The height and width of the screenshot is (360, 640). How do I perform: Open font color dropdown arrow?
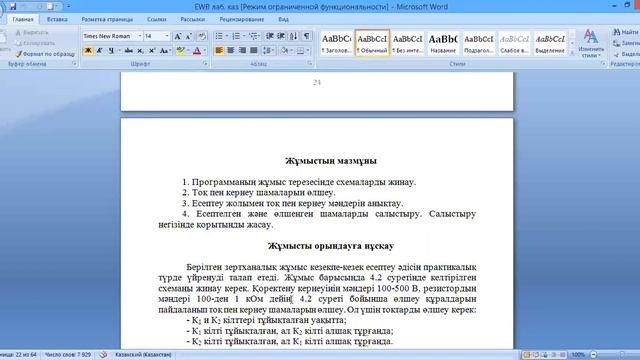click(x=204, y=51)
